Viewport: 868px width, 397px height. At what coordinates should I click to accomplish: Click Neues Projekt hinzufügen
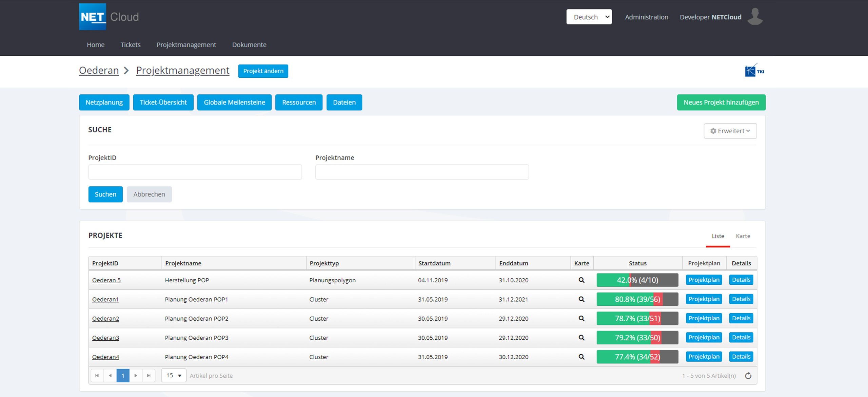(721, 102)
